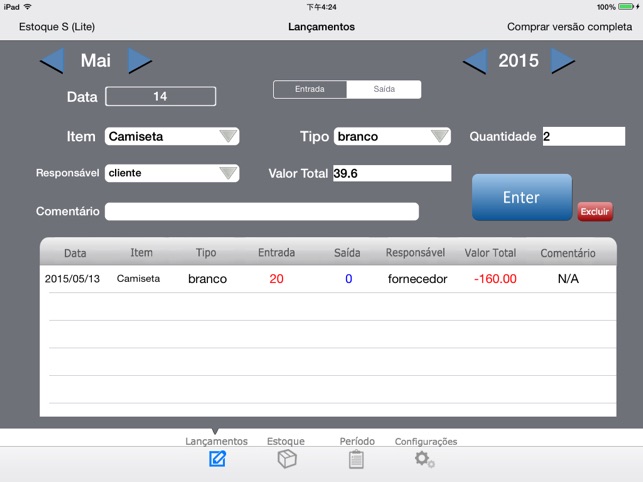Click the blue Enter button

click(522, 197)
